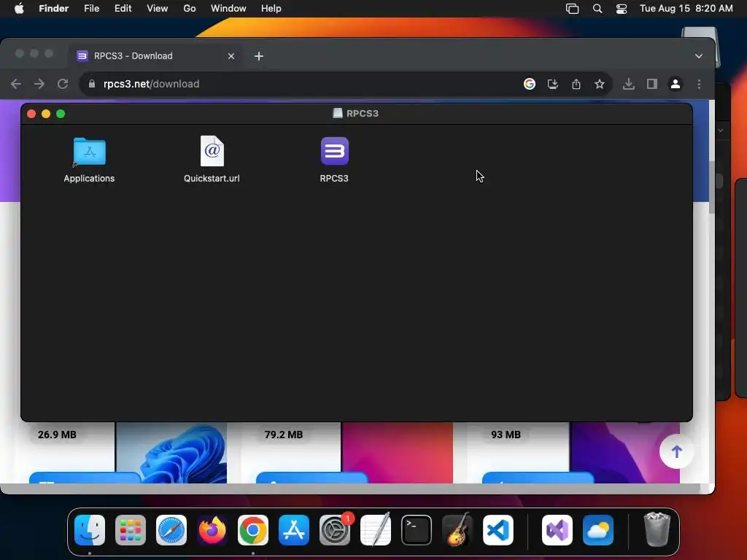
Task: Click the 26.9 MB size label
Action: (x=57, y=435)
